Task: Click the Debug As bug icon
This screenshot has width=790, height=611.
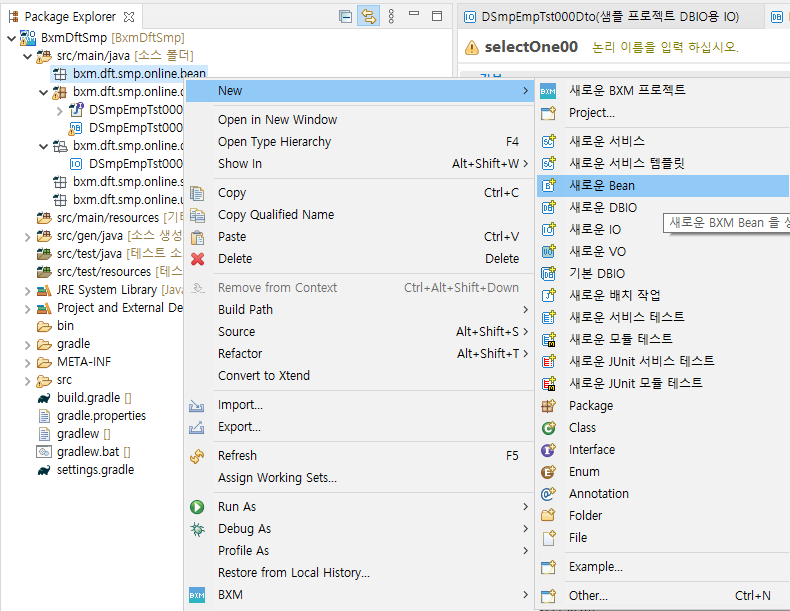Action: [198, 529]
